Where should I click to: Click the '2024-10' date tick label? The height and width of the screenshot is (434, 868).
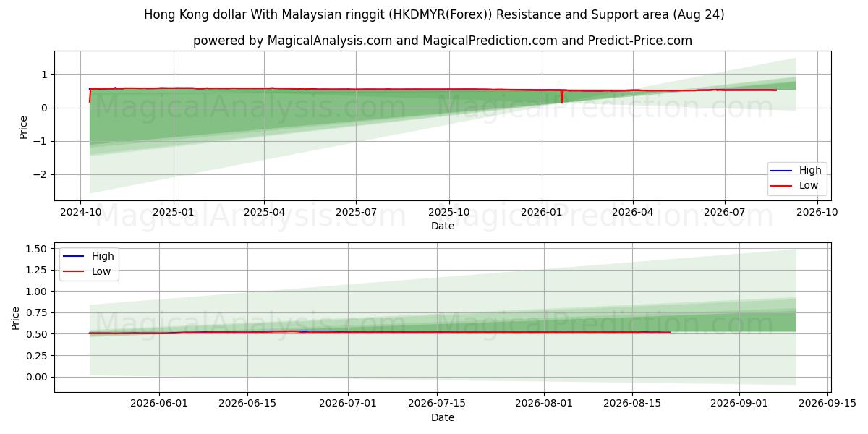pos(81,213)
